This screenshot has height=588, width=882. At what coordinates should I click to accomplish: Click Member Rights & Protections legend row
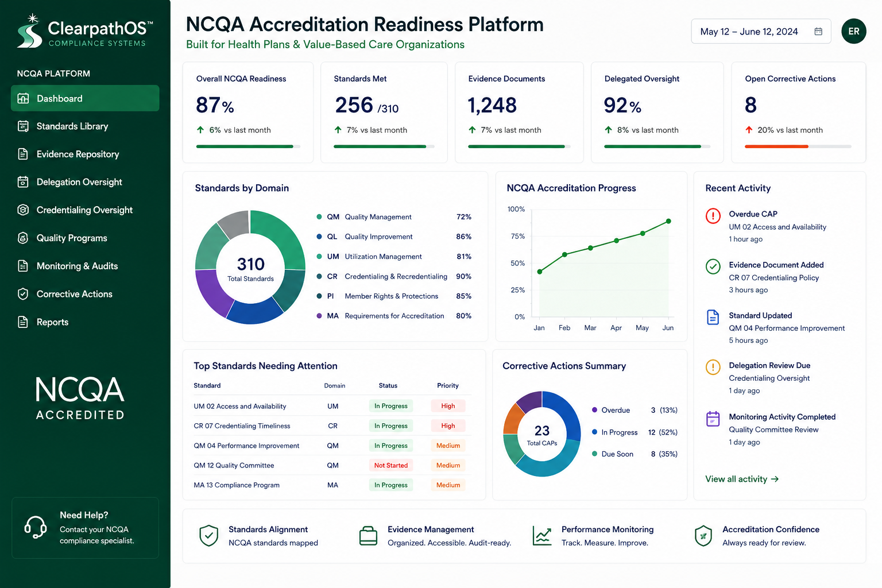click(x=394, y=296)
